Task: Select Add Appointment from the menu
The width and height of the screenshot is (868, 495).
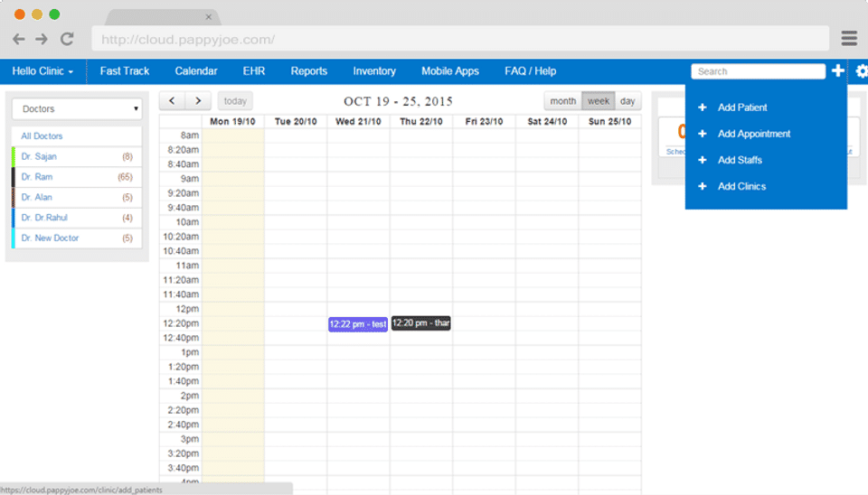Action: coord(754,134)
